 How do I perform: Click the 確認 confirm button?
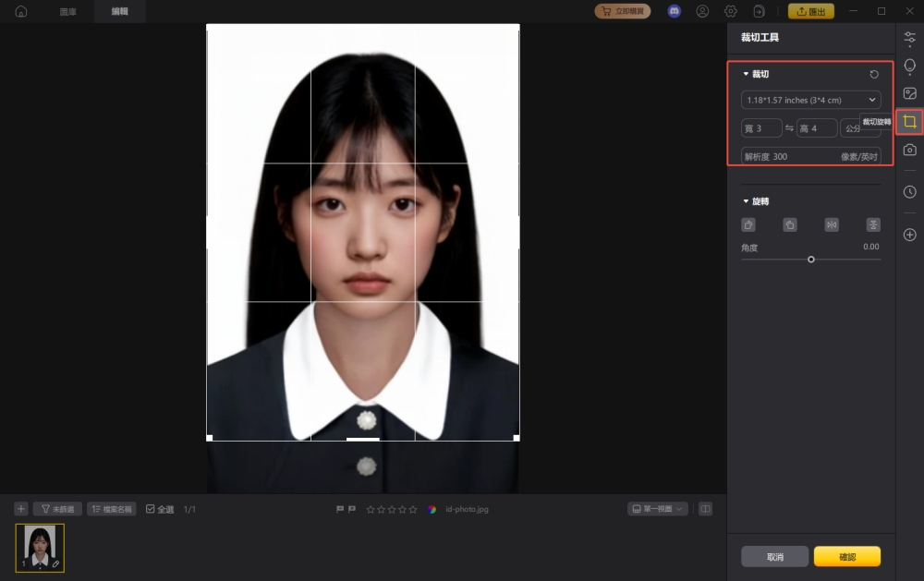pos(845,556)
